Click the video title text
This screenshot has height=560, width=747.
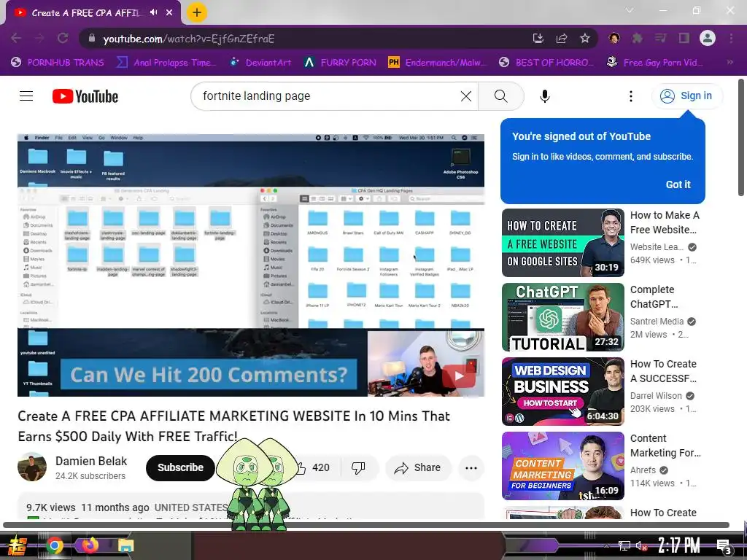click(x=234, y=426)
